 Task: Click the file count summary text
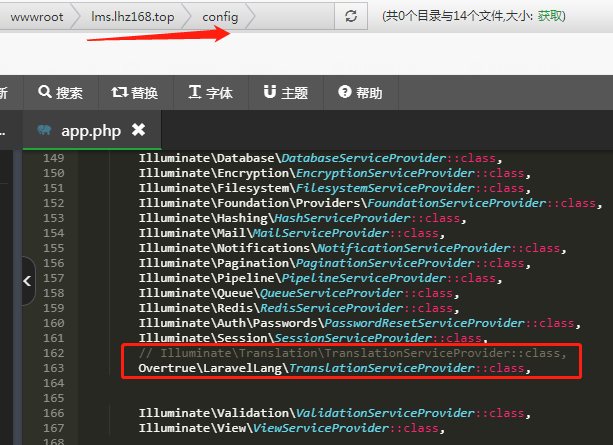tap(473, 16)
